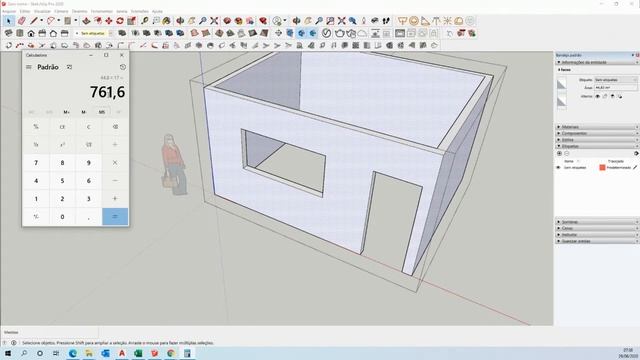
Task: Click calculator digit 5
Action: pos(62,181)
